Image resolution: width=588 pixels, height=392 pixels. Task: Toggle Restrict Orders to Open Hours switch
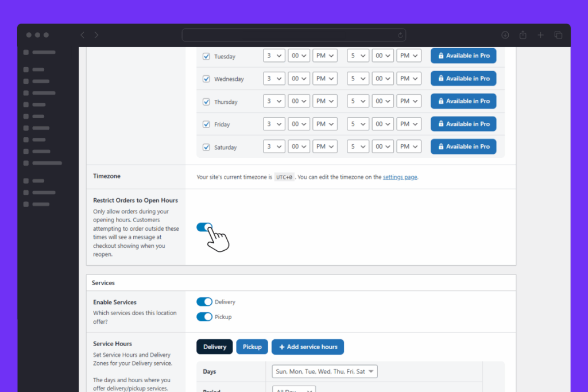[204, 227]
